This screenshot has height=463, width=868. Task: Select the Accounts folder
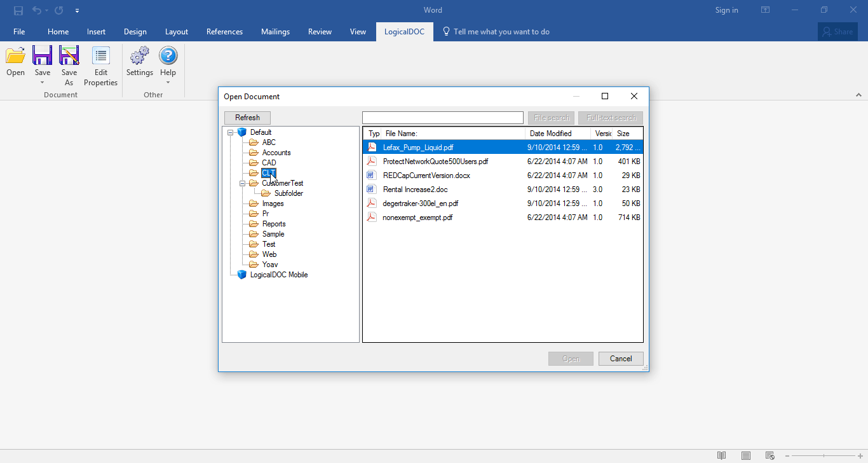click(276, 153)
